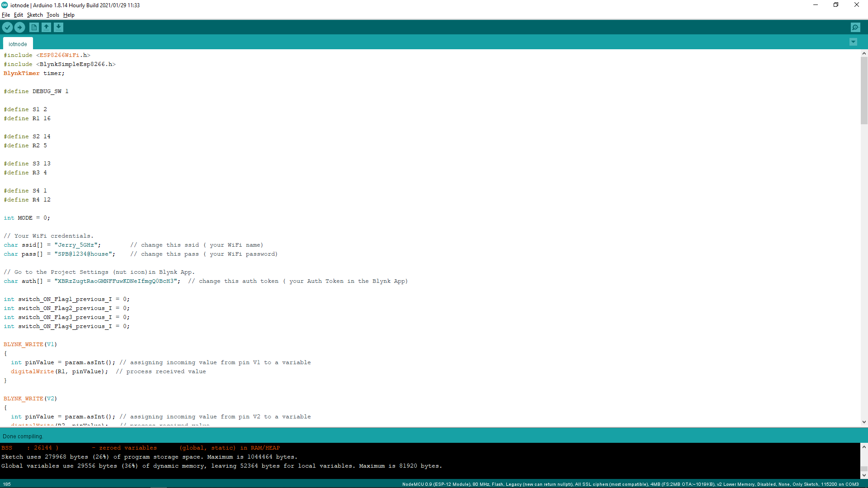Image resolution: width=868 pixels, height=488 pixels.
Task: Open the File menu
Action: click(6, 15)
